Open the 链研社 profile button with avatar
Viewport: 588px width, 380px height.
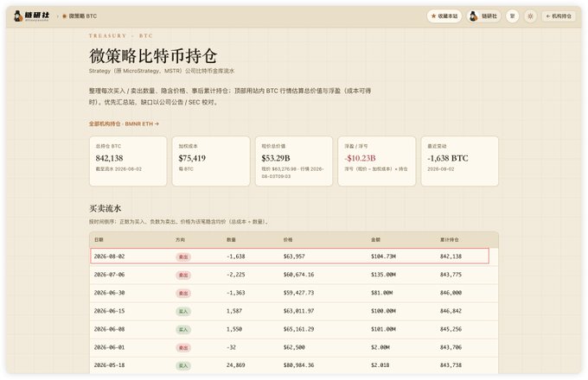pos(483,16)
